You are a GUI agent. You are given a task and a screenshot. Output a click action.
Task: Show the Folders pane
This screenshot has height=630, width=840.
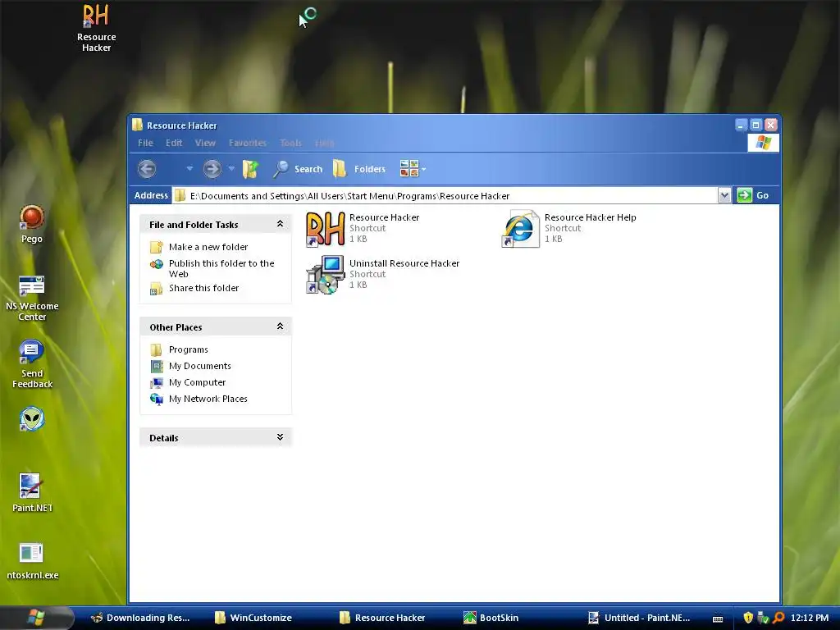pyautogui.click(x=359, y=169)
